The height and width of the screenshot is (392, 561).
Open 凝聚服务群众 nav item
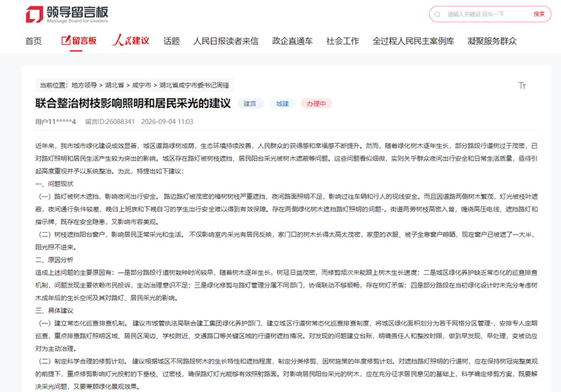(x=492, y=41)
